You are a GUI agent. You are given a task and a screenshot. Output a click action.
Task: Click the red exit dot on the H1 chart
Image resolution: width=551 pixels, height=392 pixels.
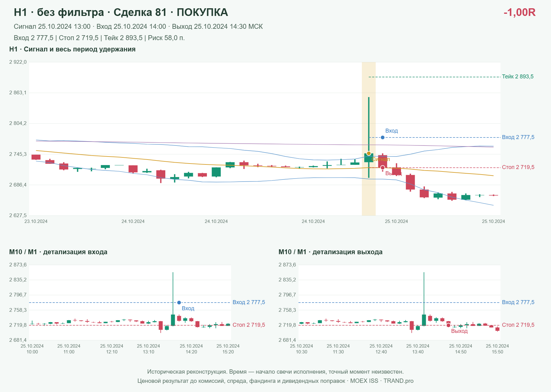pyautogui.click(x=383, y=168)
